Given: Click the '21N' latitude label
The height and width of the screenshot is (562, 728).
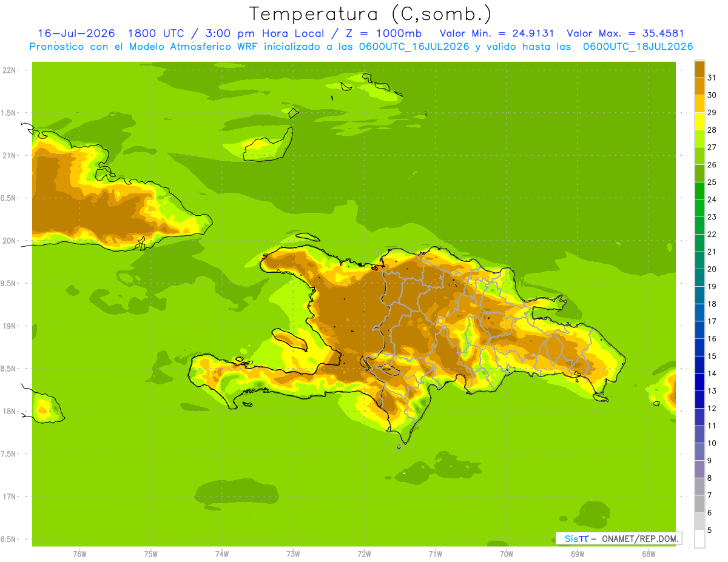Looking at the screenshot, I should 10,155.
